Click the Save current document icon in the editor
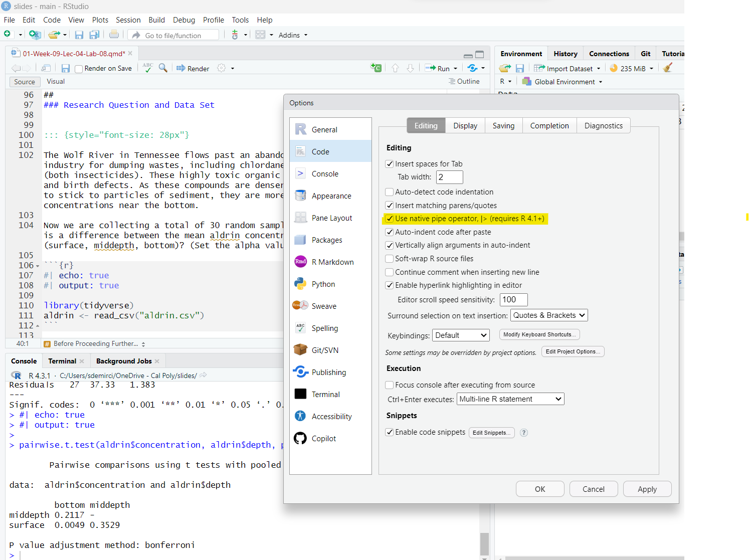The image size is (749, 560). click(66, 69)
